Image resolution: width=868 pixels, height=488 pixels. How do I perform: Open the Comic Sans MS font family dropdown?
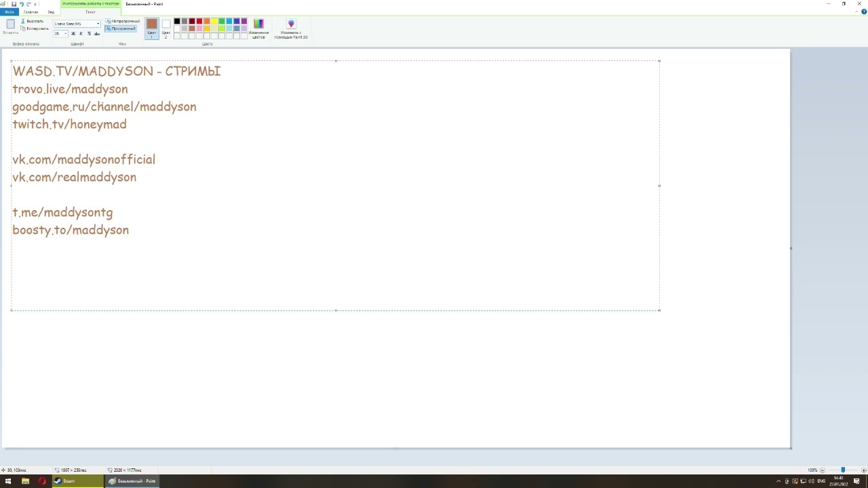point(98,24)
